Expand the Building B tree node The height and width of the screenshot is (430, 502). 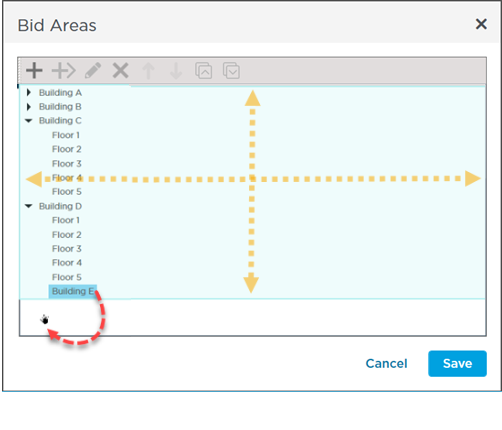point(29,107)
